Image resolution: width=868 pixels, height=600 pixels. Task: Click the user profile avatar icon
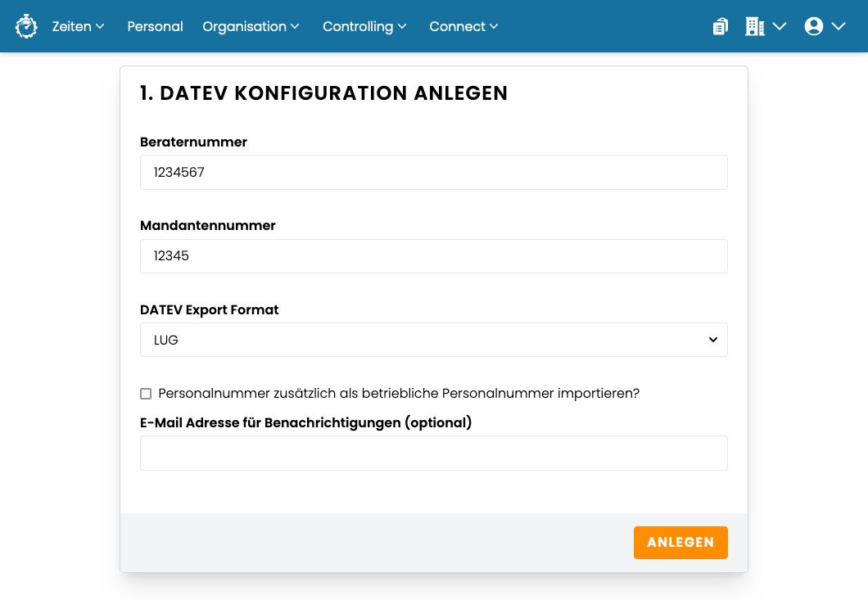814,26
